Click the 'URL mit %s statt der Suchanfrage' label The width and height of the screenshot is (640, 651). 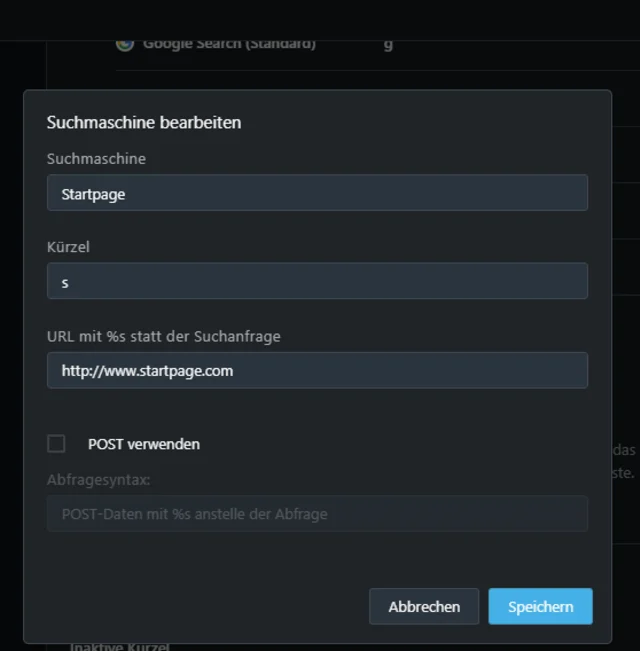(163, 336)
